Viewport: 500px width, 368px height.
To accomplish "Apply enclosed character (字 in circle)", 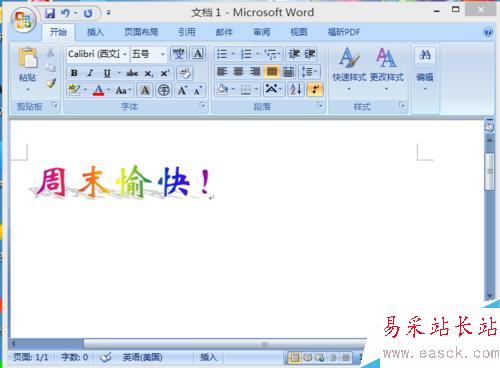I will [164, 90].
